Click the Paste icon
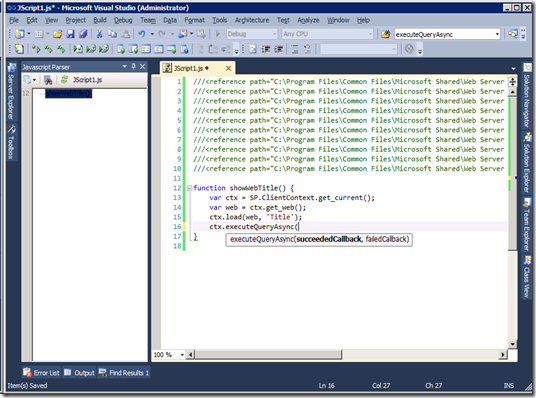The image size is (536, 398). (x=125, y=34)
